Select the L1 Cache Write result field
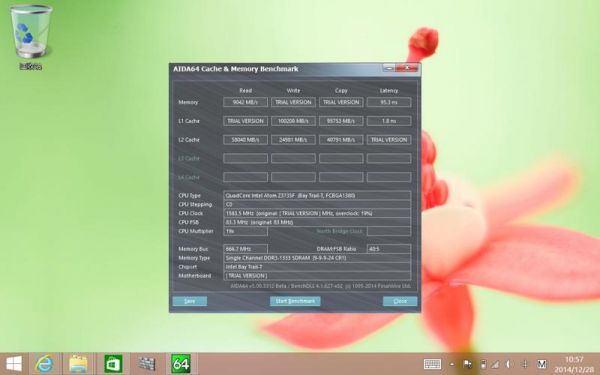Screen dimensions: 600x375 pos(293,121)
